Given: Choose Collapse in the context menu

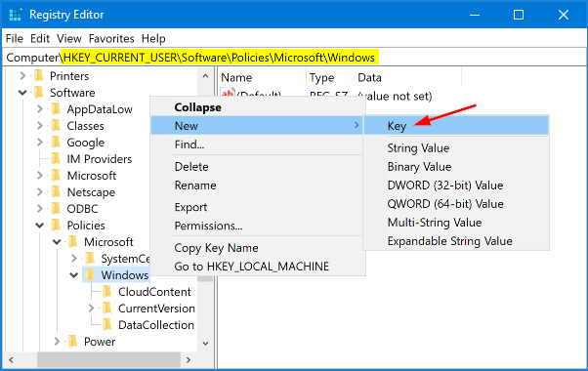Looking at the screenshot, I should (x=257, y=107).
